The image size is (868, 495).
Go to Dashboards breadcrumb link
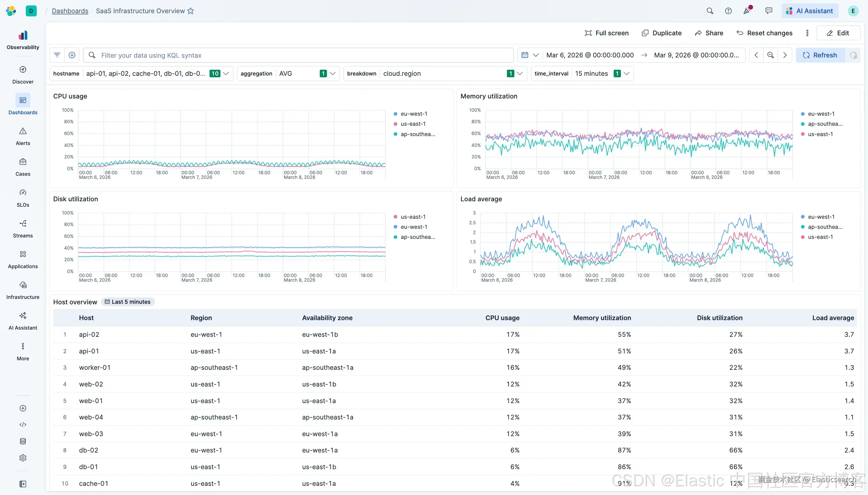pos(70,11)
